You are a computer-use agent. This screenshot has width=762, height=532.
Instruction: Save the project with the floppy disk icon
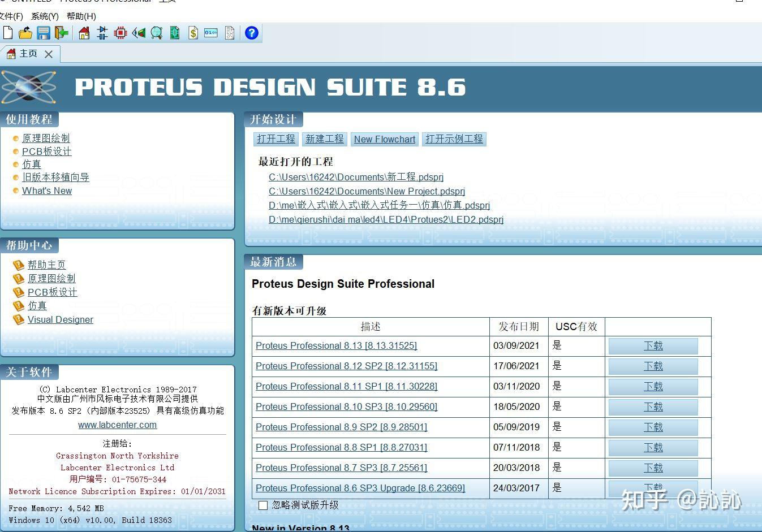point(44,33)
